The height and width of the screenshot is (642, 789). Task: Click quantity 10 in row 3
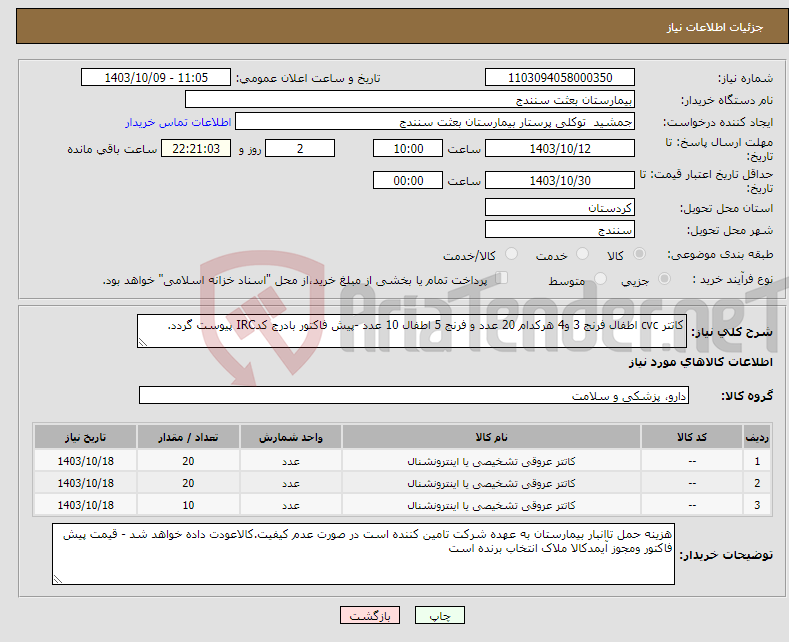coord(188,505)
